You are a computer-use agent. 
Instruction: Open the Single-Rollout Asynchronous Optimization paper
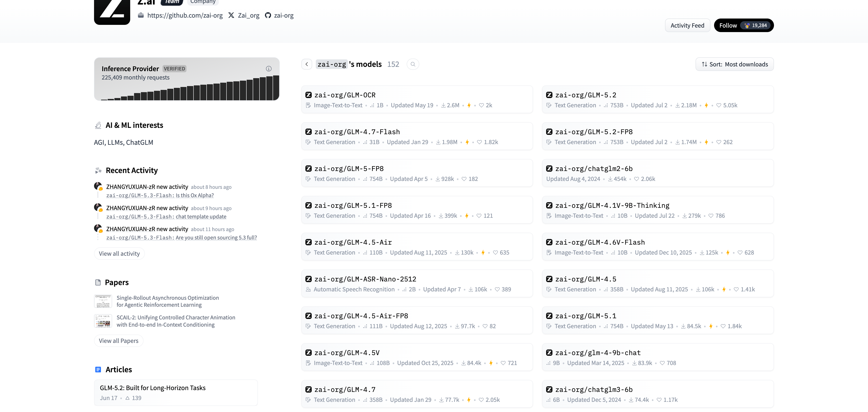(168, 301)
